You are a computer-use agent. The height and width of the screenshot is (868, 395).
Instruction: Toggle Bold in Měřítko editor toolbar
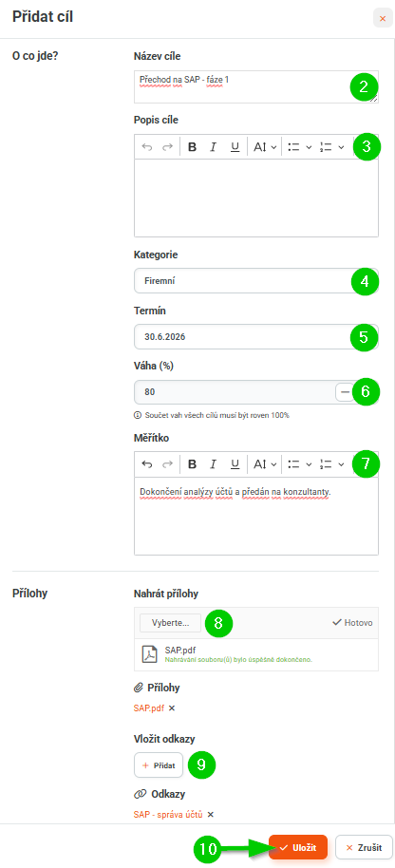pyautogui.click(x=193, y=463)
